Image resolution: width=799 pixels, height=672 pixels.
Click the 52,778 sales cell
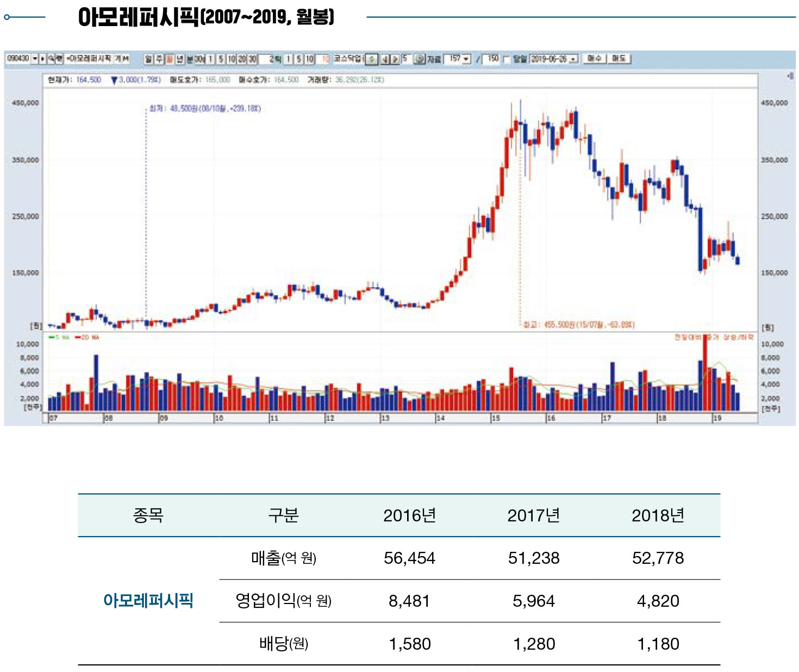pyautogui.click(x=658, y=558)
